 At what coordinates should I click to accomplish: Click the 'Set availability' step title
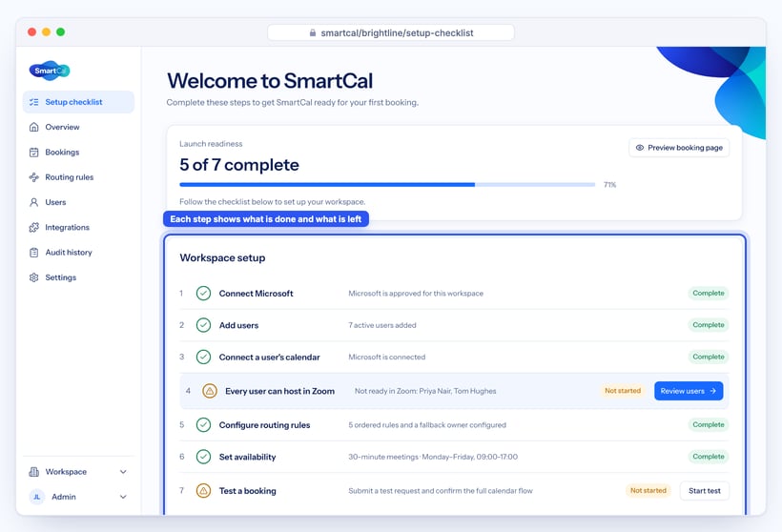coord(247,458)
